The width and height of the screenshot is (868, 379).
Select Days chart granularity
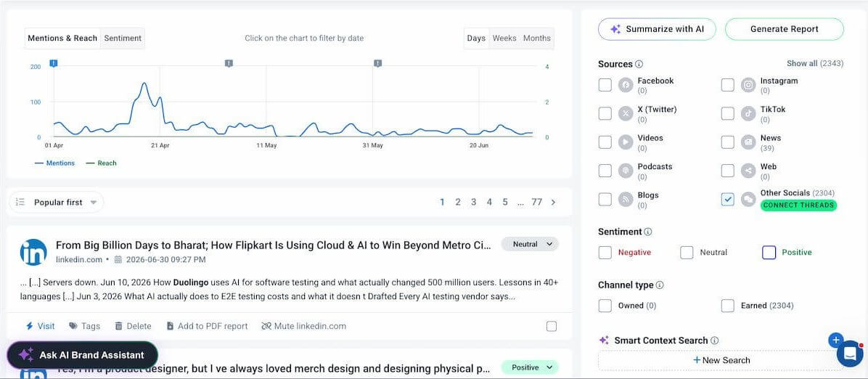click(476, 38)
